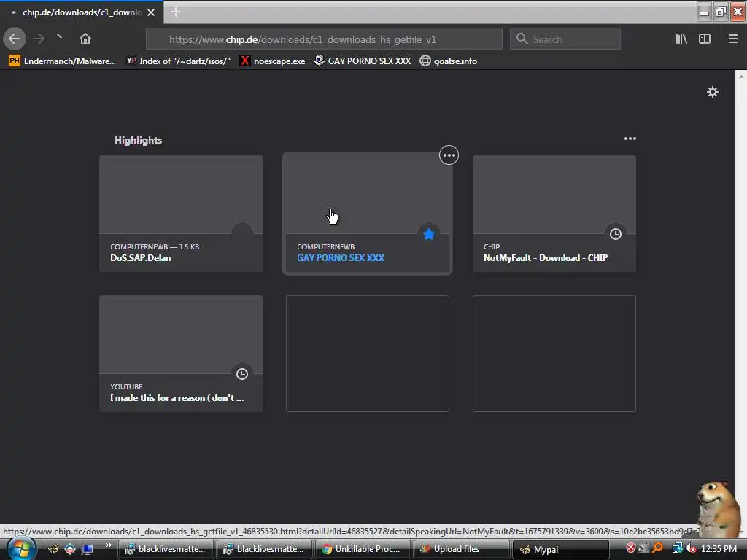This screenshot has height=560, width=747.
Task: Click the red X favicon of noescape.exe
Action: (x=245, y=61)
